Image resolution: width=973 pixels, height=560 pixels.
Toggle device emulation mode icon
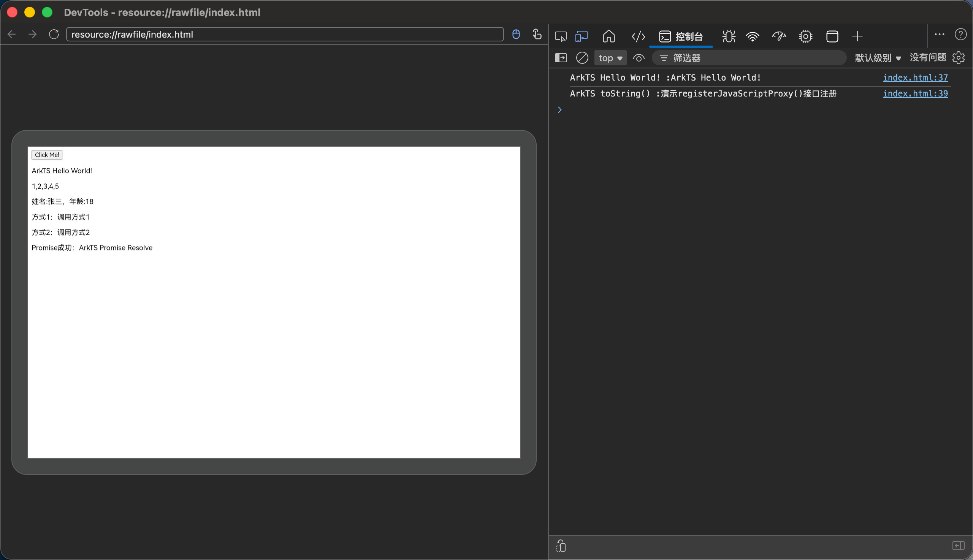(x=582, y=36)
